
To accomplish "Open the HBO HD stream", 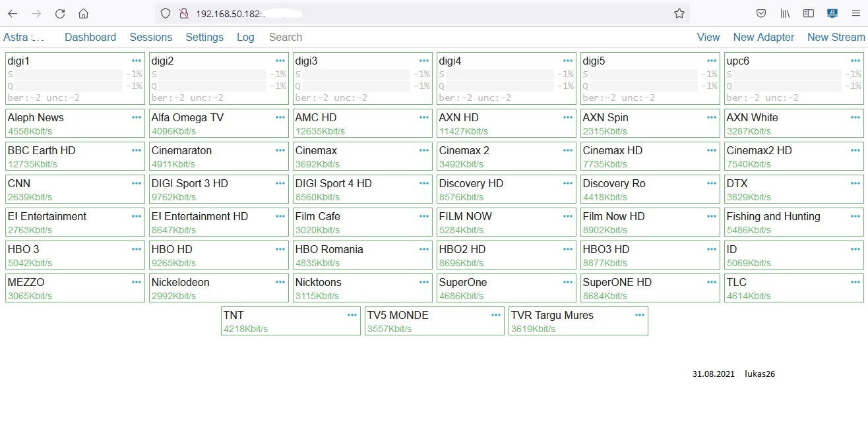I will (219, 255).
